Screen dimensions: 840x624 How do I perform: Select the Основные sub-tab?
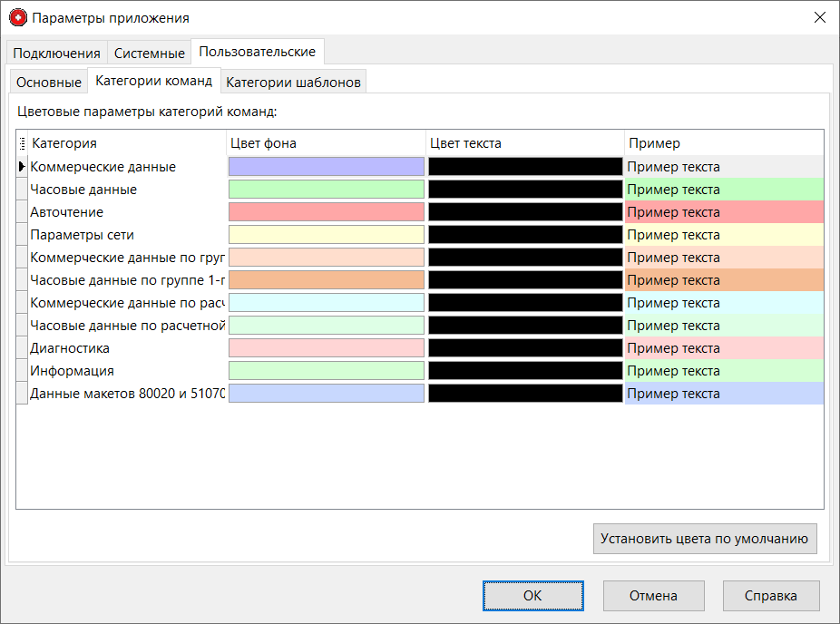49,83
